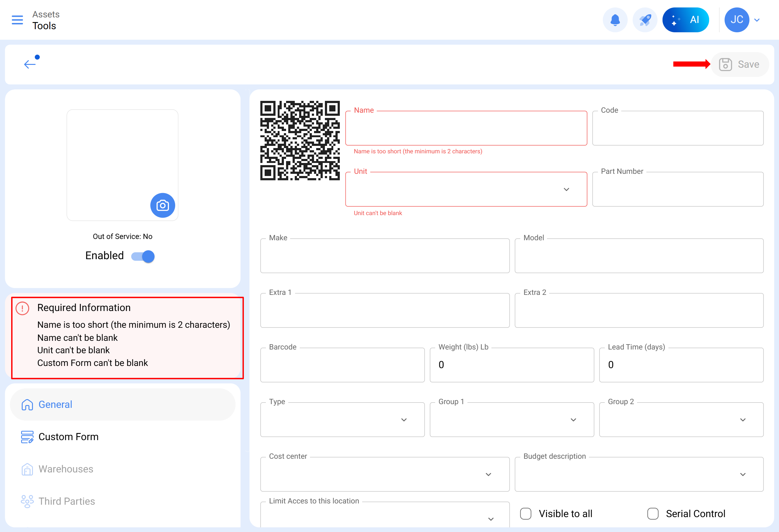Click into the Name input field
This screenshot has height=532, width=779.
466,128
